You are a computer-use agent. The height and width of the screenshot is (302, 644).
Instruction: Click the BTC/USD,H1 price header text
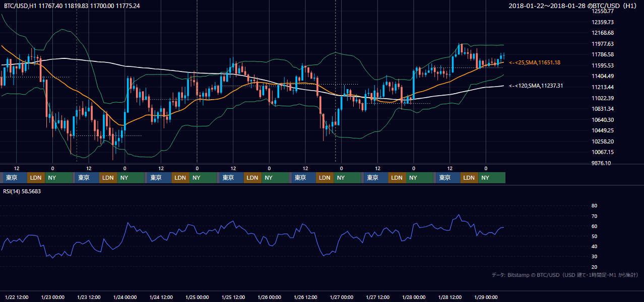[x=72, y=6]
